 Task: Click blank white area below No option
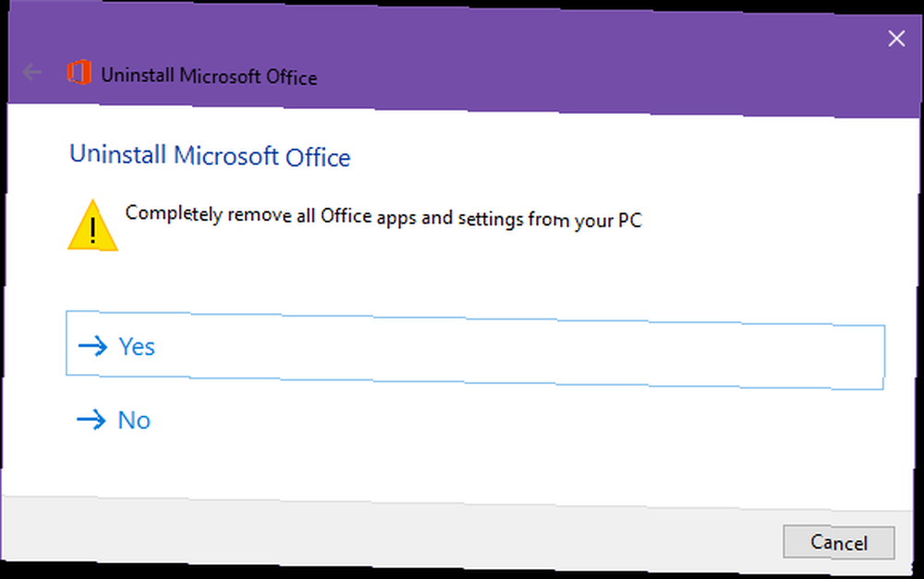point(462,466)
